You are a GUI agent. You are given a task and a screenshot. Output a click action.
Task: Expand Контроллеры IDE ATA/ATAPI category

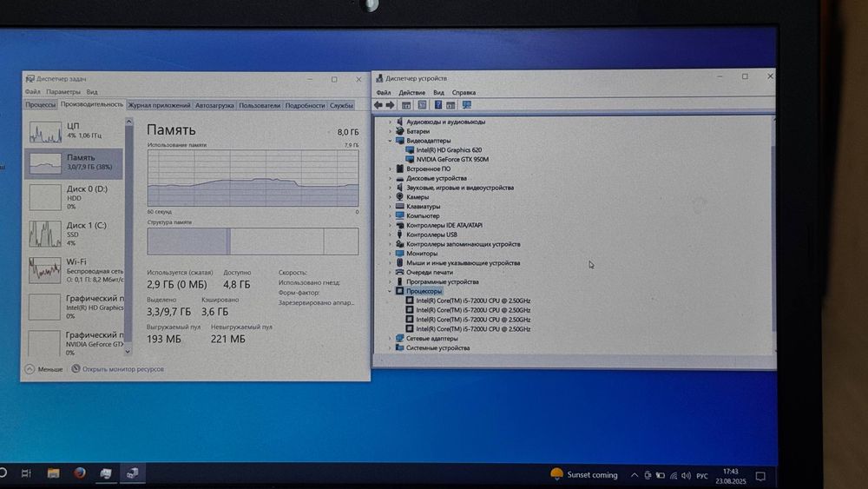(x=390, y=226)
